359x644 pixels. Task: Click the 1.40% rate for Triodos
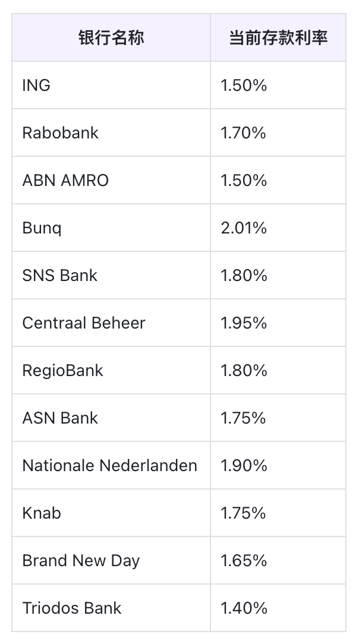coord(244,608)
